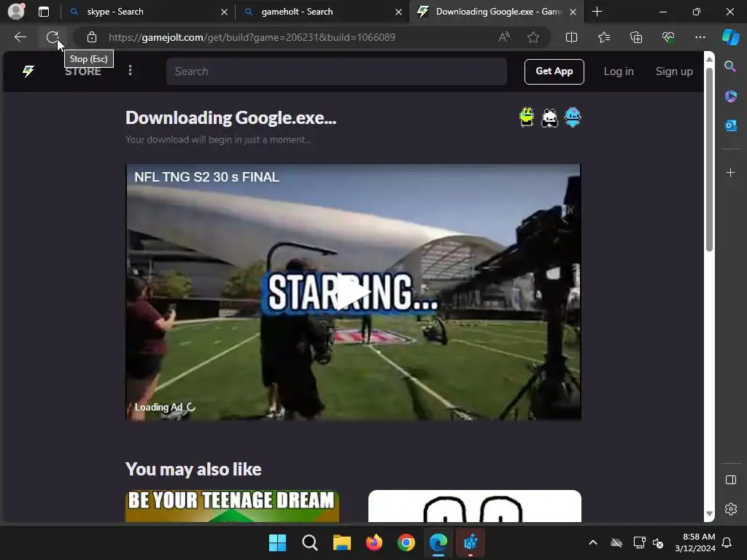Open the white cartoon game thumbnail
The height and width of the screenshot is (560, 747).
474,506
